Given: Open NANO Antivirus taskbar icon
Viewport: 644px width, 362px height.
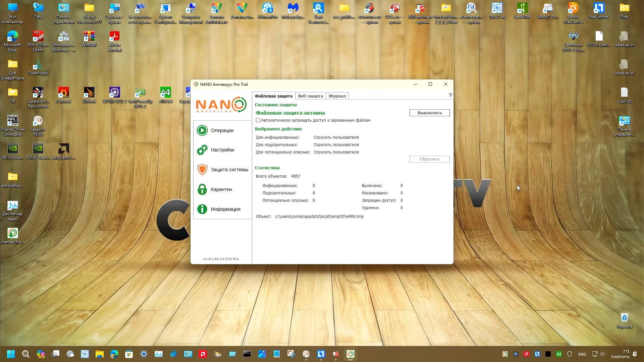Looking at the screenshot, I should coord(351,354).
